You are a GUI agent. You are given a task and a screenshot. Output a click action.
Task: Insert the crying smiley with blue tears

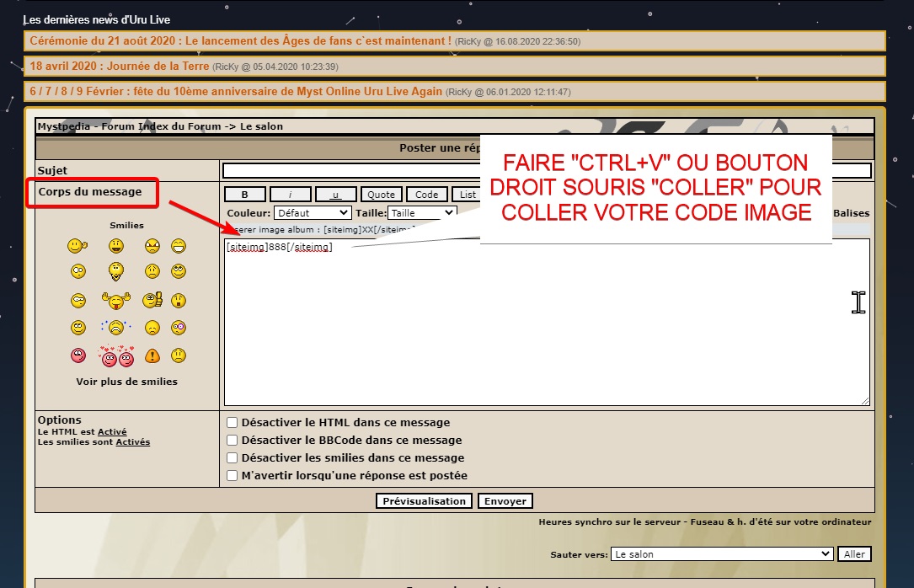[x=117, y=328]
